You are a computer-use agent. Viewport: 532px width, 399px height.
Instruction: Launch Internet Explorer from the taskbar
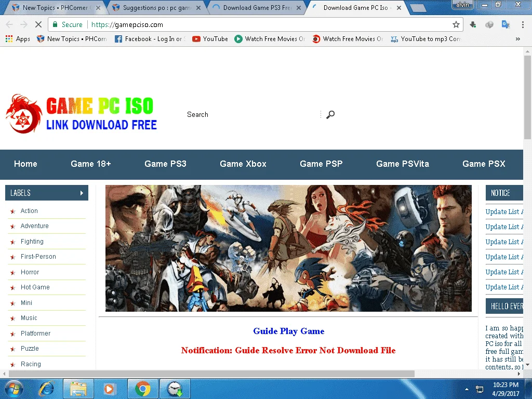coord(46,389)
